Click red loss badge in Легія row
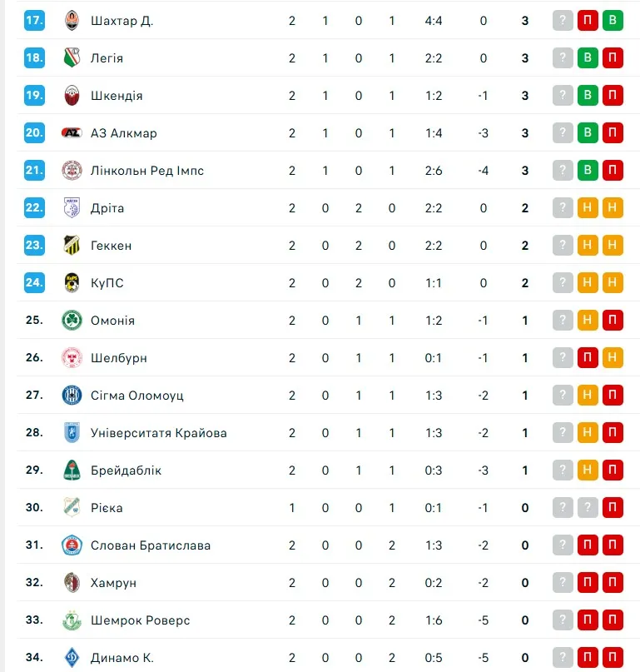 [x=613, y=58]
